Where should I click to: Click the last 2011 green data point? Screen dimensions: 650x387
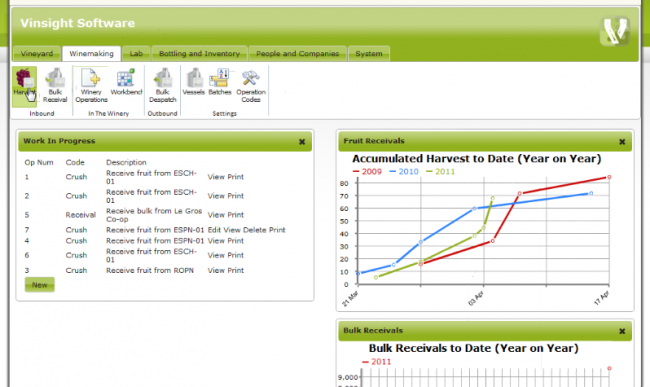(x=492, y=198)
